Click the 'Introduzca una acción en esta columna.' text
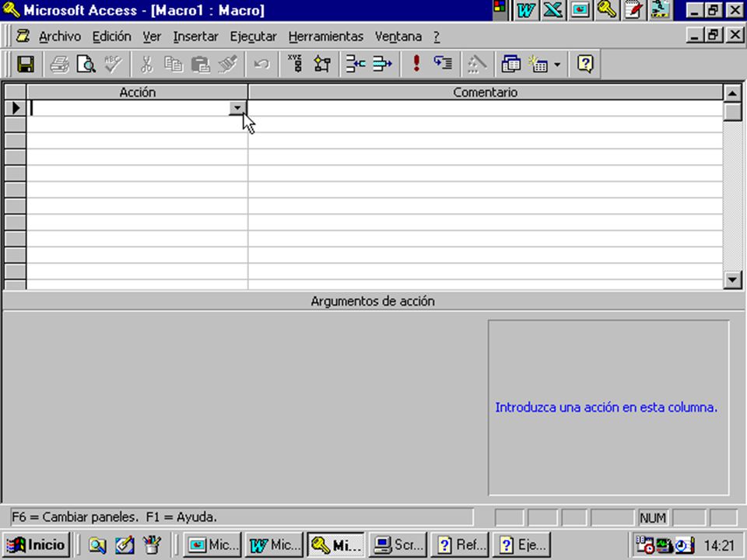 pyautogui.click(x=606, y=408)
